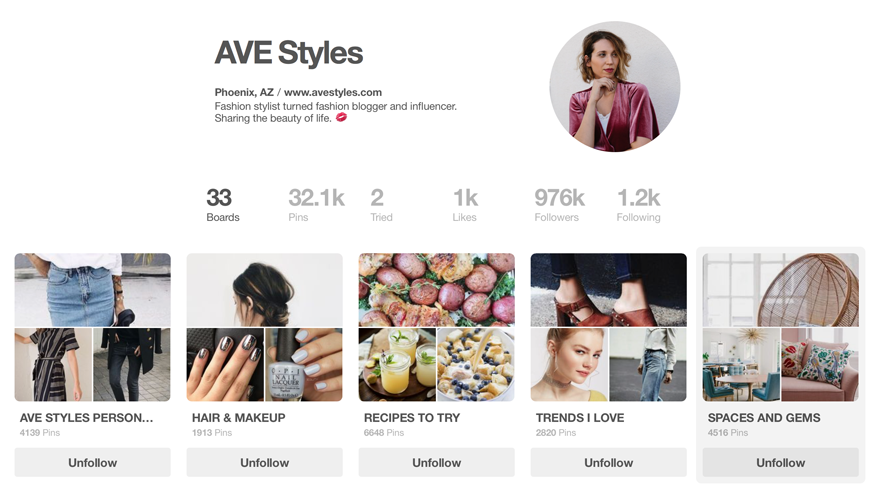Unfollow the AVE Styles Personal board
This screenshot has height=494, width=880.
93,463
